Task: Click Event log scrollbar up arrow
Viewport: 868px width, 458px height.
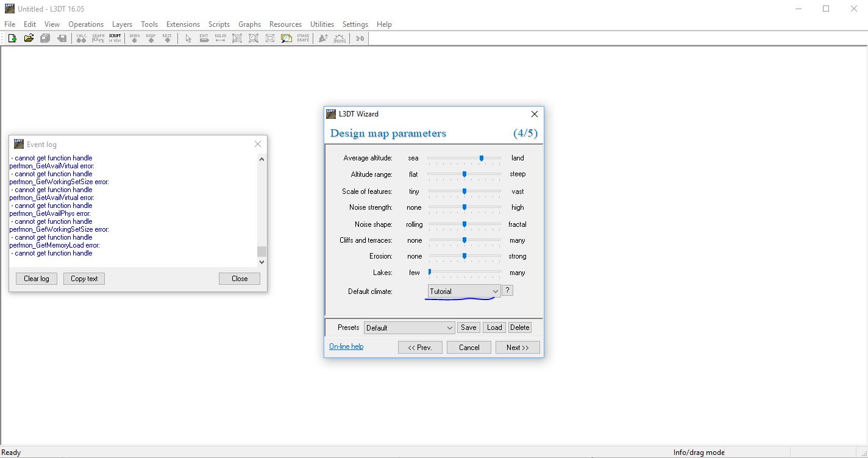Action: point(262,159)
